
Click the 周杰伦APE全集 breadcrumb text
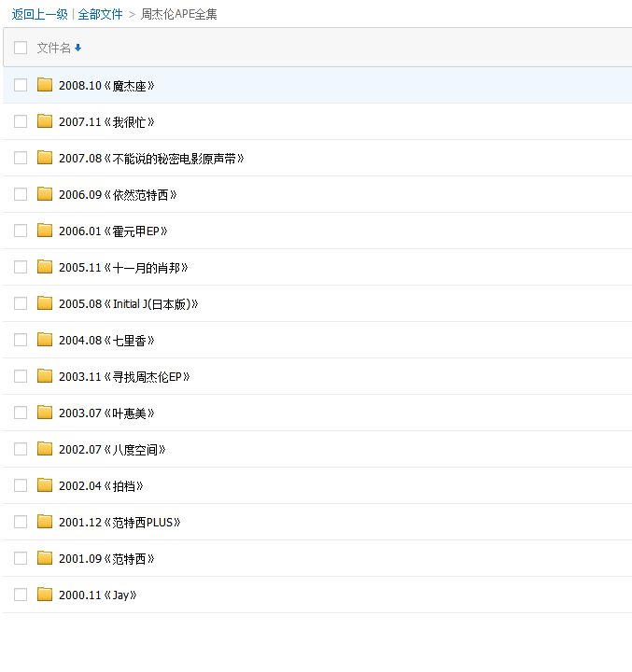(179, 14)
